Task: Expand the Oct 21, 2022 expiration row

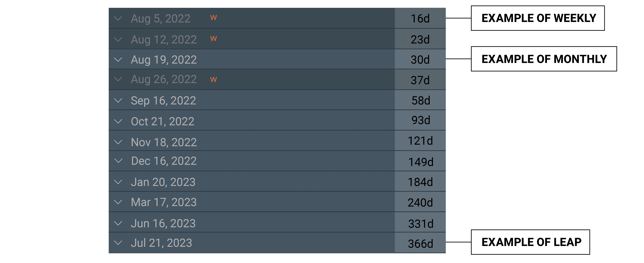Action: pos(118,121)
